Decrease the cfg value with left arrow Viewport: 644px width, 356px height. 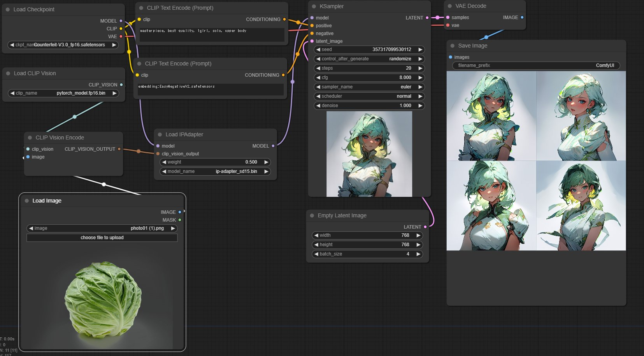[318, 78]
